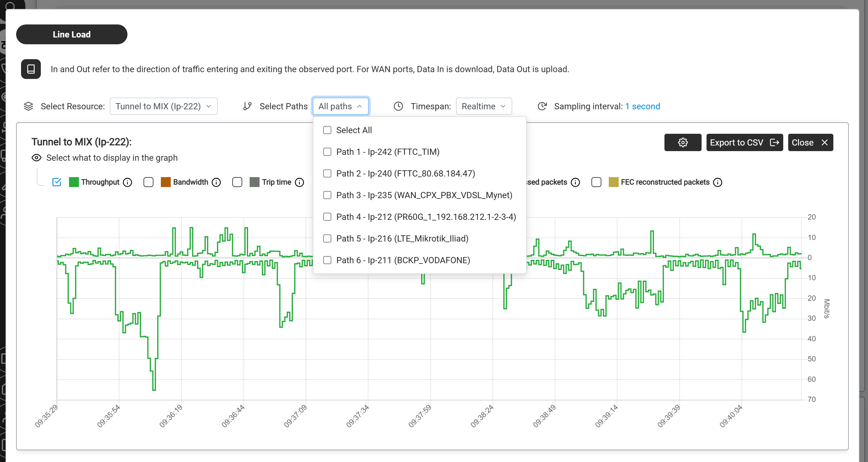Check Select All paths
The image size is (868, 462).
point(327,130)
